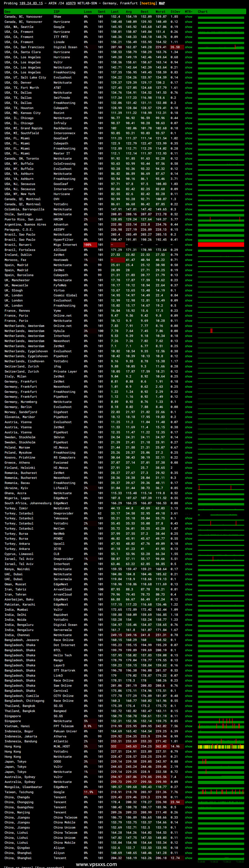Click the latency chart for Kyiv Lifecell row
Viewport: 249px width, 868px height.
pos(221,488)
